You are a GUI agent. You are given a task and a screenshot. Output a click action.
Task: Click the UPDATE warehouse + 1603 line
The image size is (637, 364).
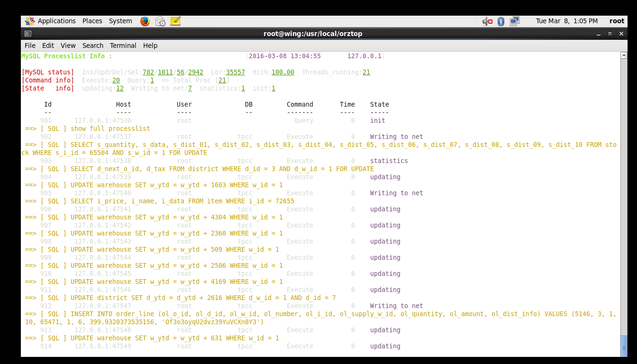(x=154, y=185)
